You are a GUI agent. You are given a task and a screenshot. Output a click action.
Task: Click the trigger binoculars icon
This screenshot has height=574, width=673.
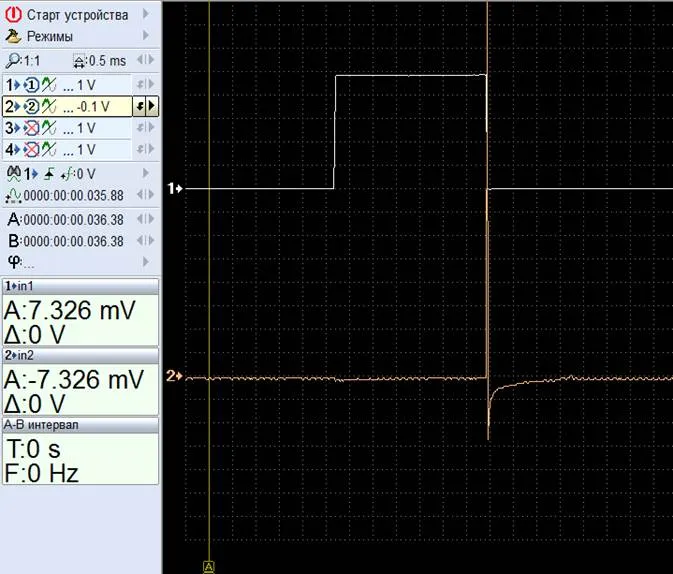click(x=14, y=173)
